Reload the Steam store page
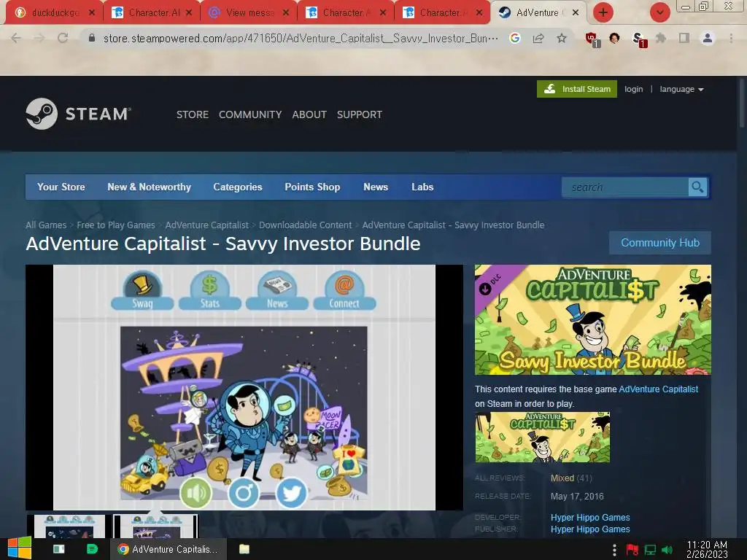Image resolution: width=747 pixels, height=560 pixels. tap(63, 38)
